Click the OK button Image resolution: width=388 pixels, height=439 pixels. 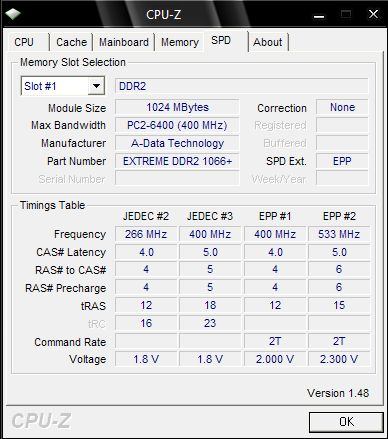tap(346, 422)
